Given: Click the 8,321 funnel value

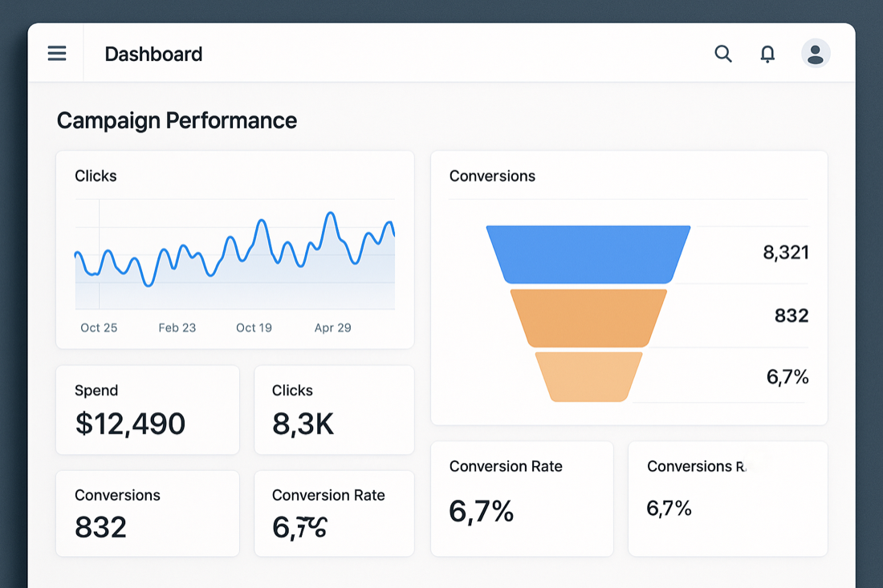Looking at the screenshot, I should coord(786,252).
